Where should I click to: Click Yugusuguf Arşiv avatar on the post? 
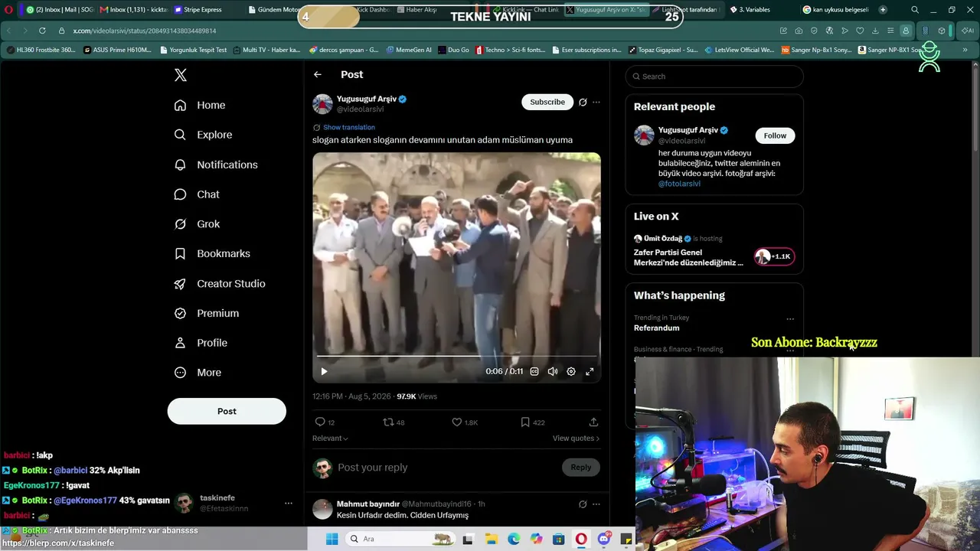(x=322, y=104)
